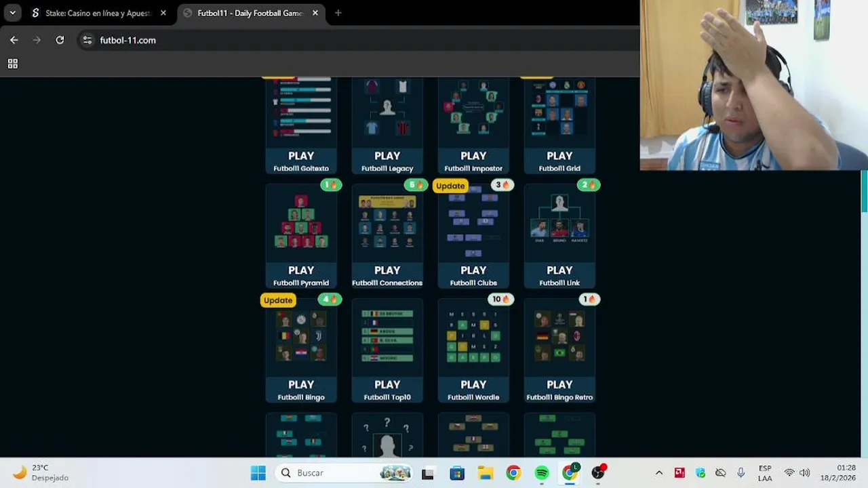This screenshot has height=488, width=868.
Task: Click the streak 2 badge on Link
Action: pos(589,185)
